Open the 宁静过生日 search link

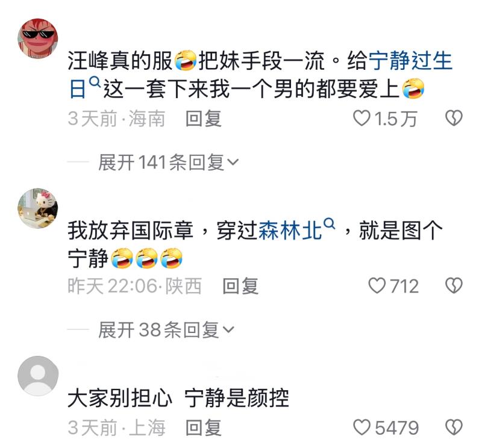click(260, 74)
